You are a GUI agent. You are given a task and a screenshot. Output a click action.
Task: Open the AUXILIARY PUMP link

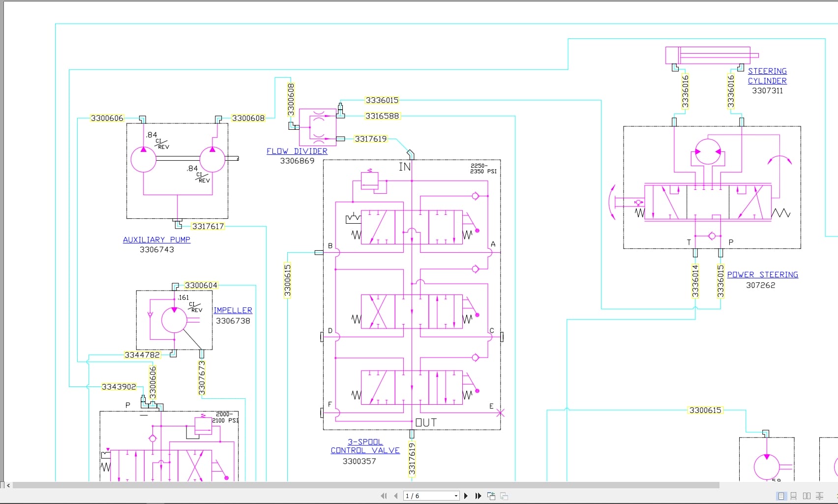point(156,239)
